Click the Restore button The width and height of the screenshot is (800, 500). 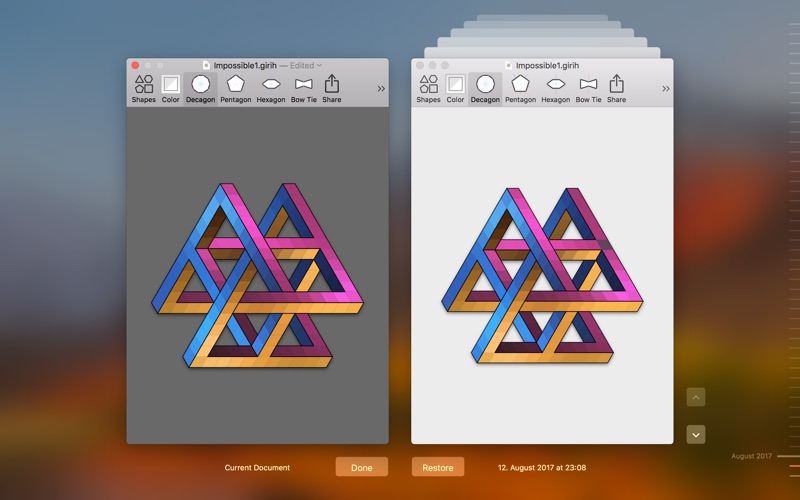438,467
